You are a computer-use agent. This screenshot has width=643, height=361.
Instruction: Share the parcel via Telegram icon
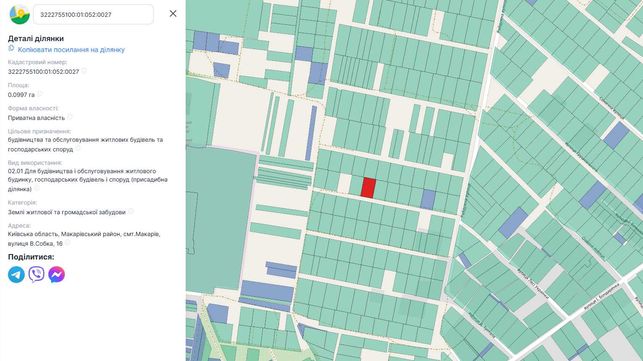[x=16, y=274]
